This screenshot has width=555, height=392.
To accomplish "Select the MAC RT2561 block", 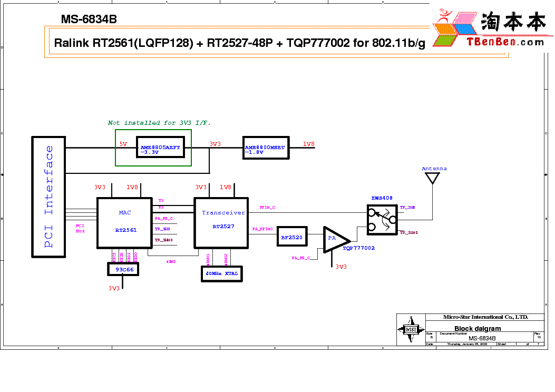I will [125, 223].
